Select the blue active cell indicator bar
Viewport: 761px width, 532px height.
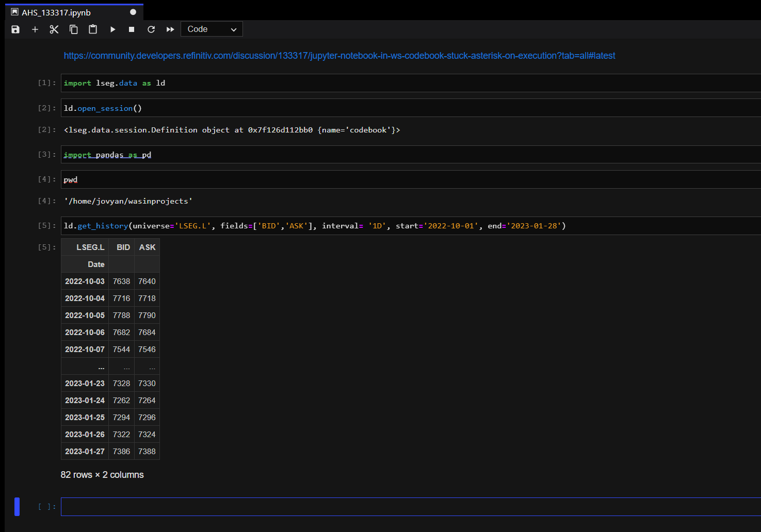[x=17, y=507]
